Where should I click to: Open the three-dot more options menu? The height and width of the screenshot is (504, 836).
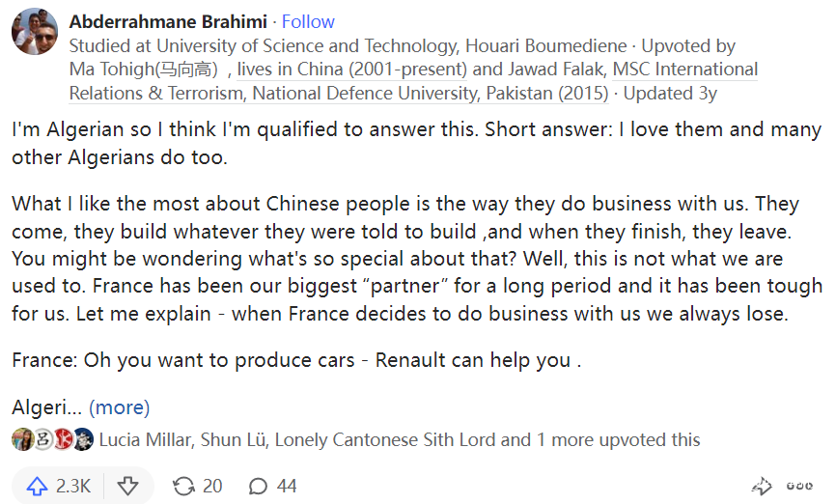(x=798, y=486)
